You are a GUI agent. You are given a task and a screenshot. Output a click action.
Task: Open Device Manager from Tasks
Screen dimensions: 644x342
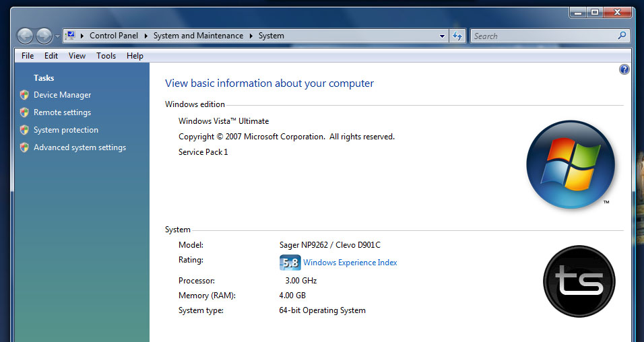(x=62, y=95)
